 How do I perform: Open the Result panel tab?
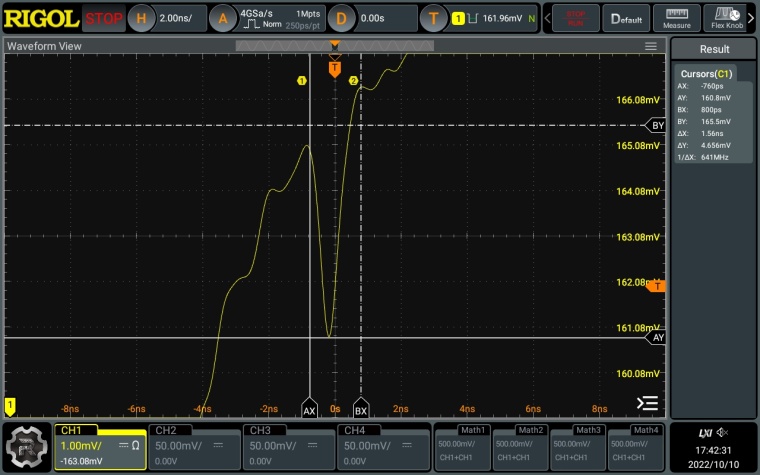pos(714,49)
